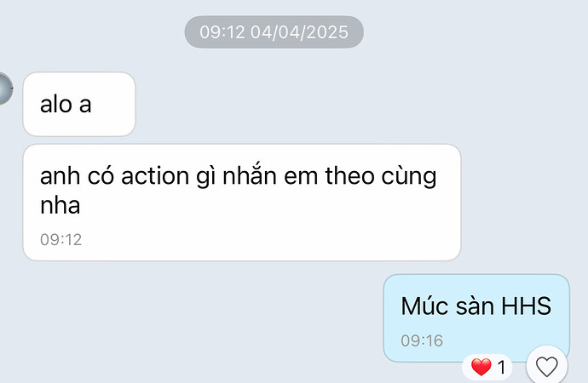This screenshot has height=383, width=588.
Task: Click the word "cùng" in the received message
Action: 409,177
